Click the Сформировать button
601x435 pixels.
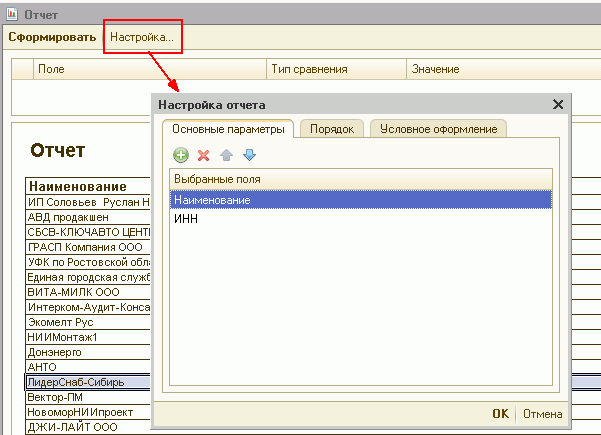point(52,37)
